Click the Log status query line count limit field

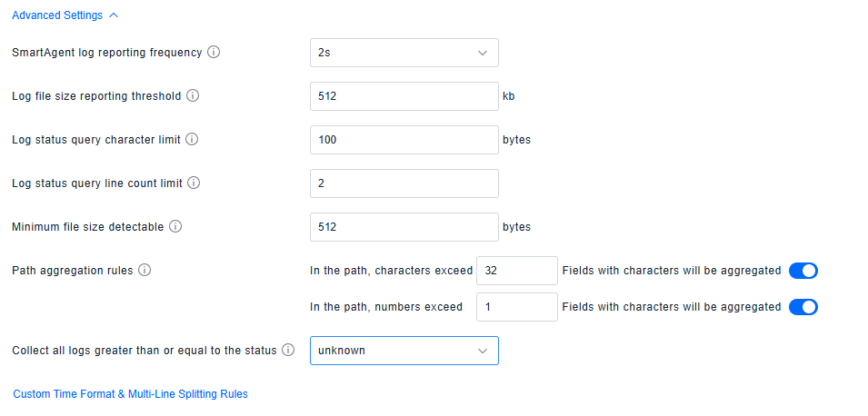(x=404, y=183)
